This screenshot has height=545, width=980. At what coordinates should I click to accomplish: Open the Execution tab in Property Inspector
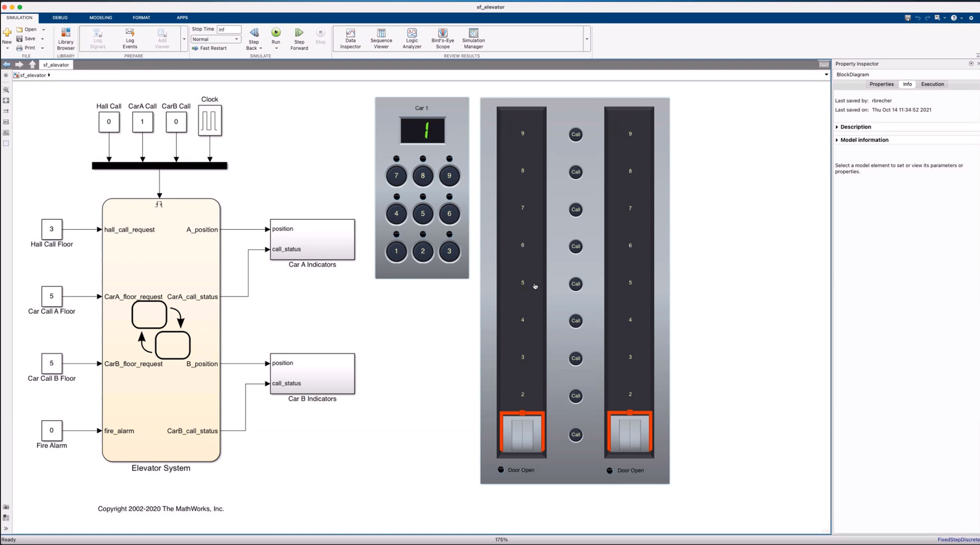click(x=932, y=84)
